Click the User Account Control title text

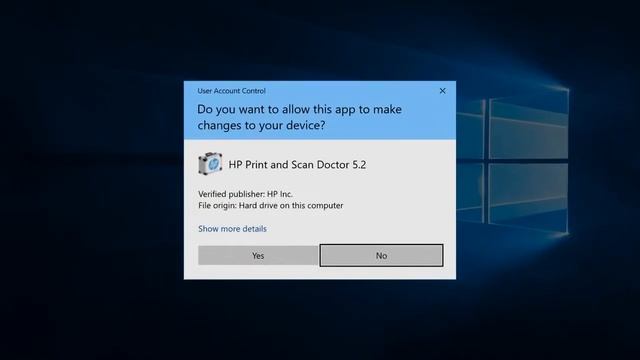click(x=231, y=91)
